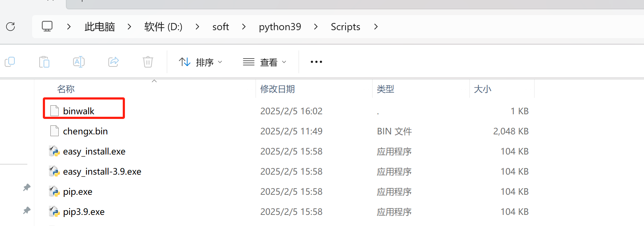Expand chevron after 此电脑 in breadcrumb
The image size is (644, 226).
tap(129, 27)
